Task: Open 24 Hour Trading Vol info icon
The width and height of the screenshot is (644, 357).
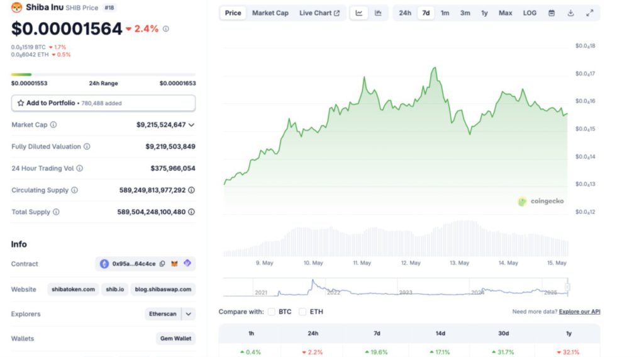Action: click(x=80, y=168)
